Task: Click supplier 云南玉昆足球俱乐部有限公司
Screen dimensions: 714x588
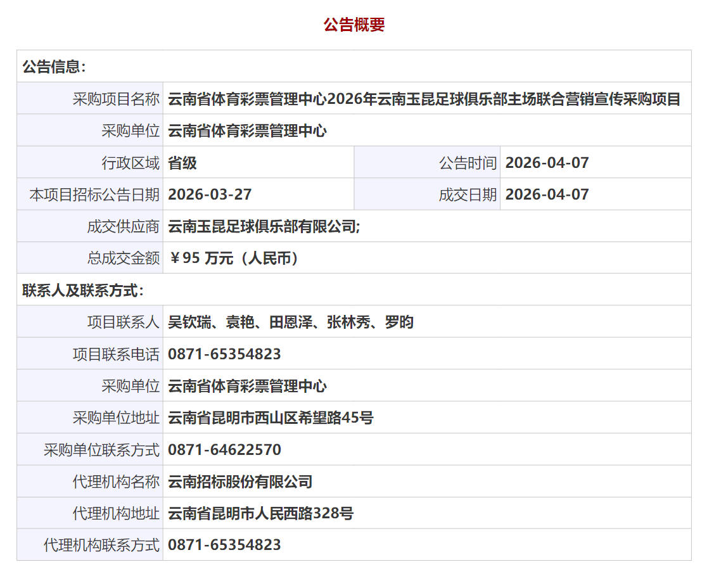Action: click(x=264, y=226)
